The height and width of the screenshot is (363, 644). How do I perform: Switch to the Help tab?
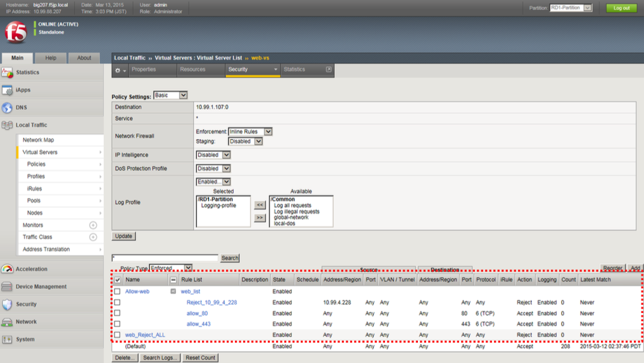coord(51,58)
